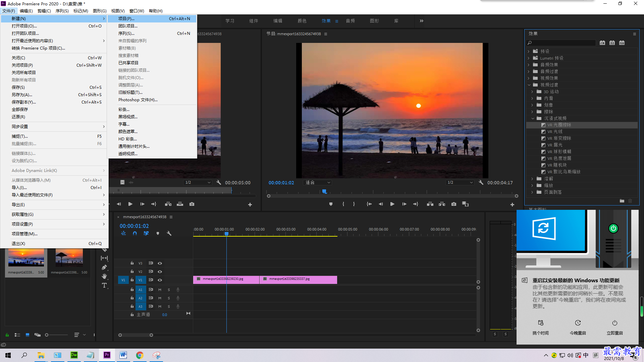
Task: Click 挑个时间 in Windows update prompt
Action: pos(540,327)
